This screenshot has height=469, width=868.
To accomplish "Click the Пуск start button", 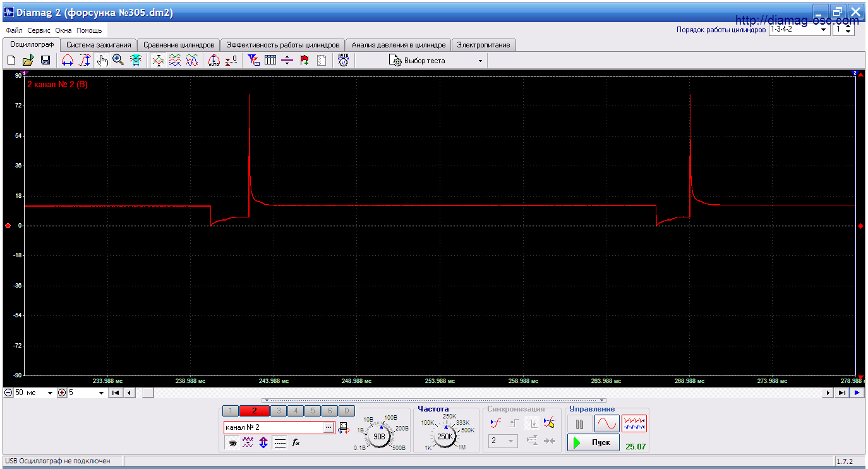I will click(593, 442).
